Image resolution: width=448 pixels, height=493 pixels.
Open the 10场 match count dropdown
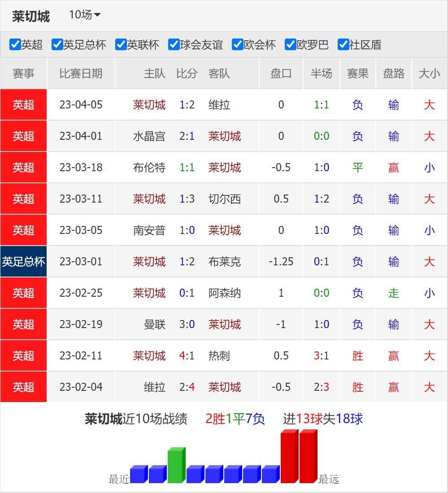tap(84, 15)
